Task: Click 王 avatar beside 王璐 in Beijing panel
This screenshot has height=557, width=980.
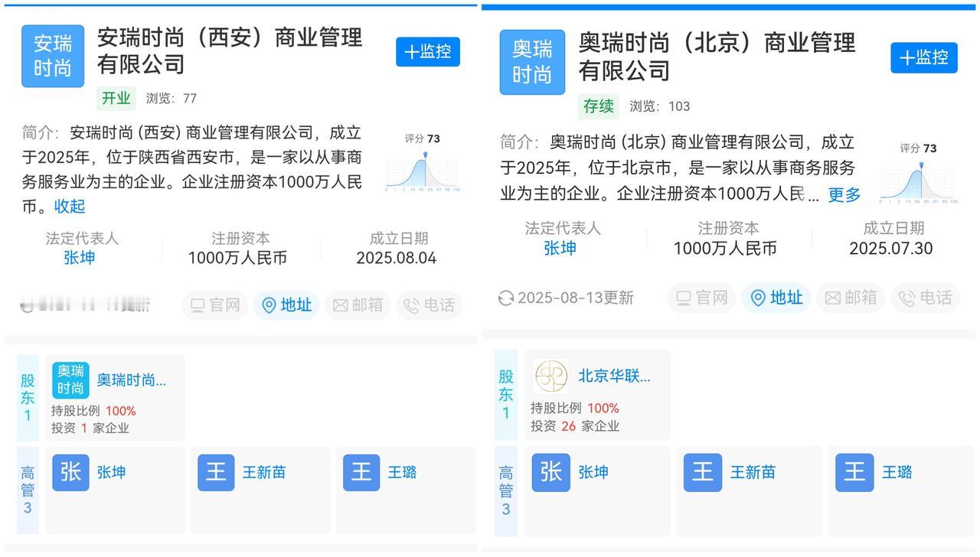Action: point(854,472)
